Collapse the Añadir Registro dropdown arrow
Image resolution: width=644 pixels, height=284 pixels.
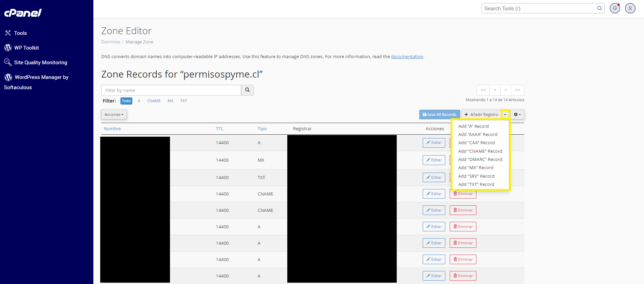tap(505, 114)
